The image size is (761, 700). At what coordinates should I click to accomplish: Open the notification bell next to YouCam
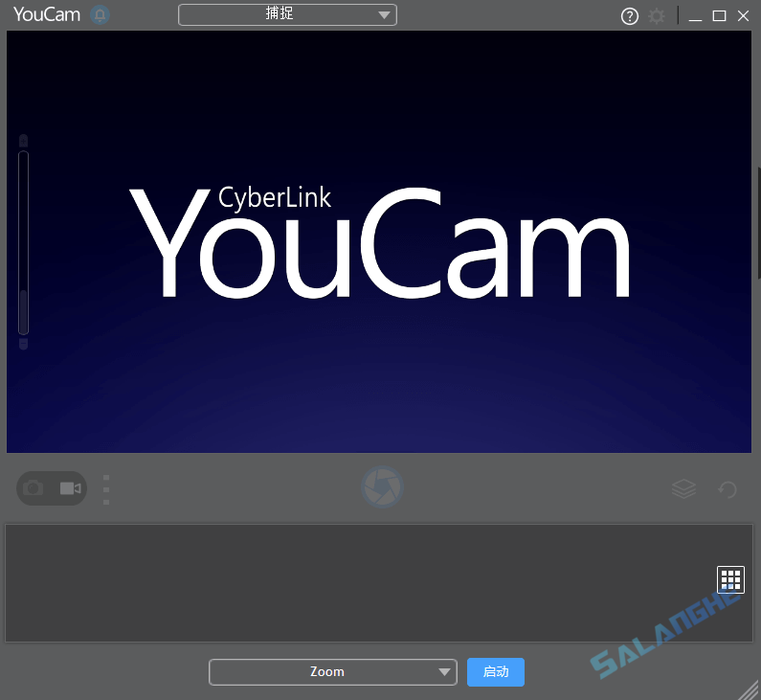click(x=100, y=15)
